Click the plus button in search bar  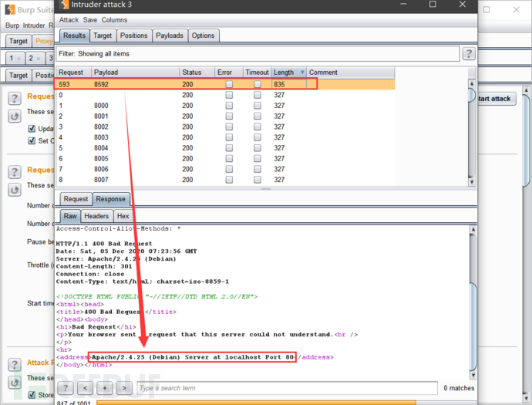pyautogui.click(x=105, y=387)
